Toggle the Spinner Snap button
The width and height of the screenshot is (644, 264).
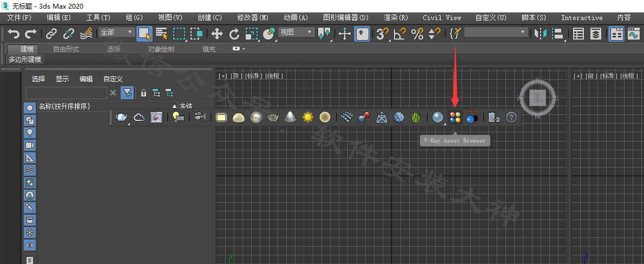click(434, 34)
